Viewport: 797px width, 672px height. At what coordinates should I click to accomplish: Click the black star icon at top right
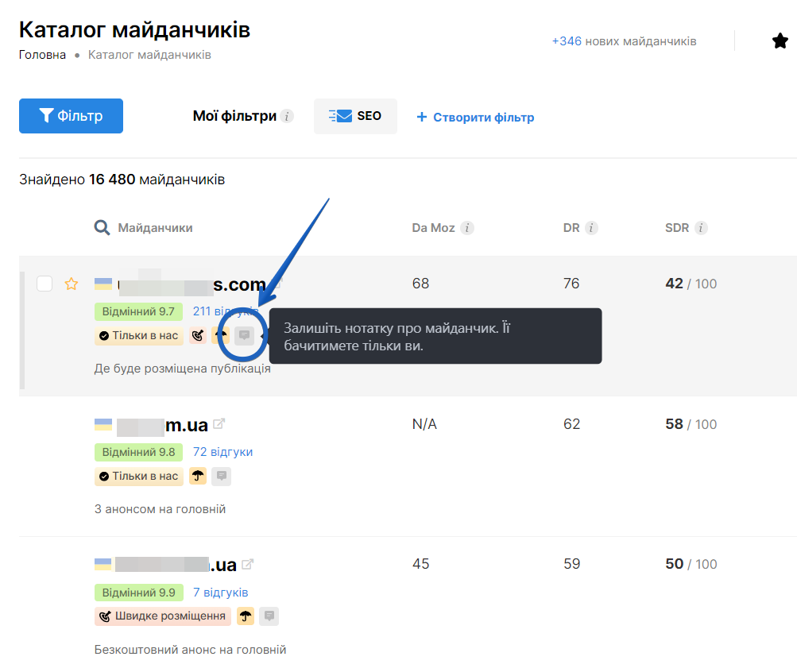click(780, 41)
